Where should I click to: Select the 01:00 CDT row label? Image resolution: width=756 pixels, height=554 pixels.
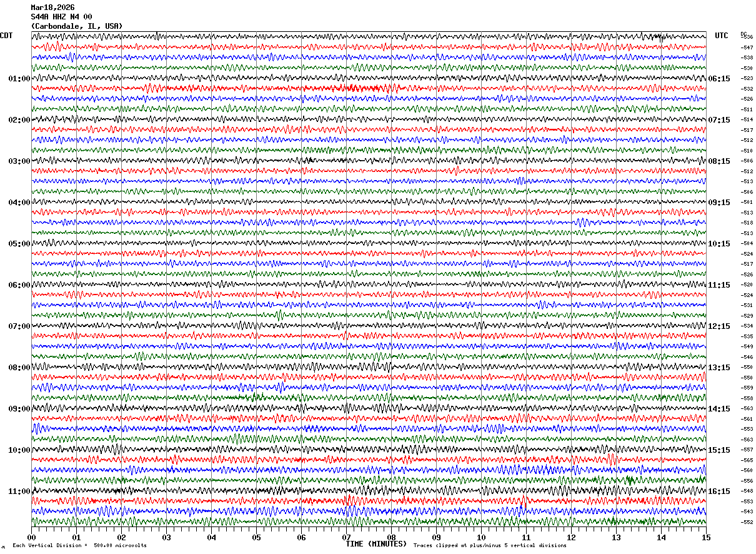pyautogui.click(x=19, y=79)
